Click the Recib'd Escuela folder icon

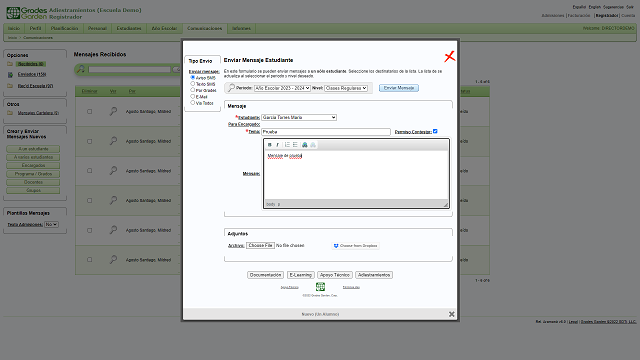[x=10, y=86]
